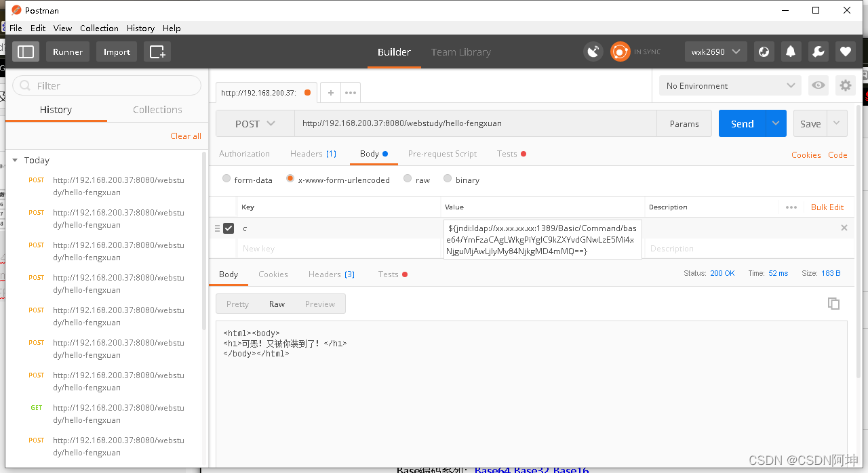Open the wxk2690 account dropdown
Screen dimensions: 868x473
(x=716, y=52)
